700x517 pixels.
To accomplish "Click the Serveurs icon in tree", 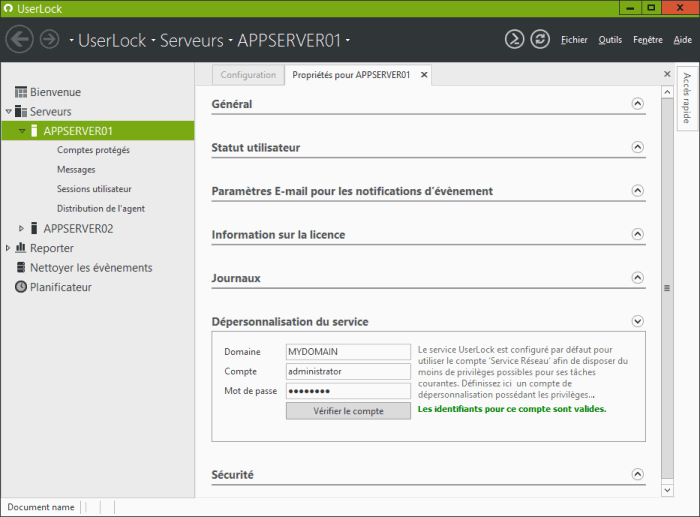I will tap(21, 111).
